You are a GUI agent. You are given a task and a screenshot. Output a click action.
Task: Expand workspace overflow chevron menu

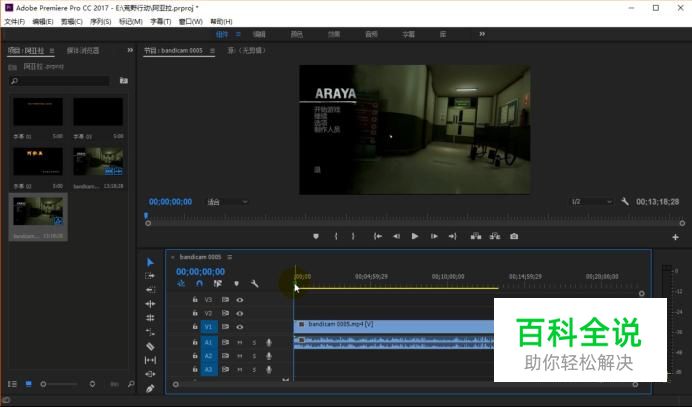(482, 34)
